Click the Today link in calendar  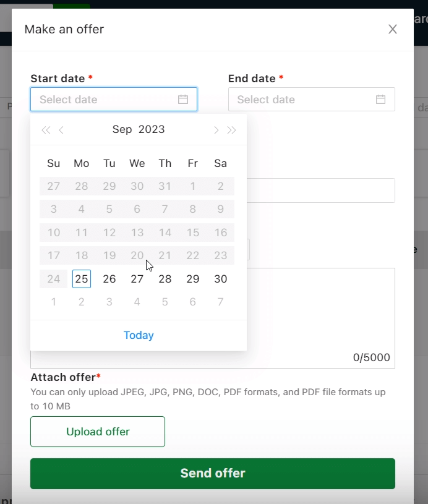139,335
